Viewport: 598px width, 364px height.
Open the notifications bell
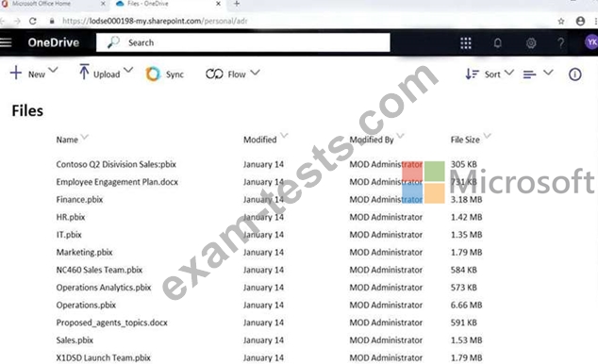tap(498, 42)
